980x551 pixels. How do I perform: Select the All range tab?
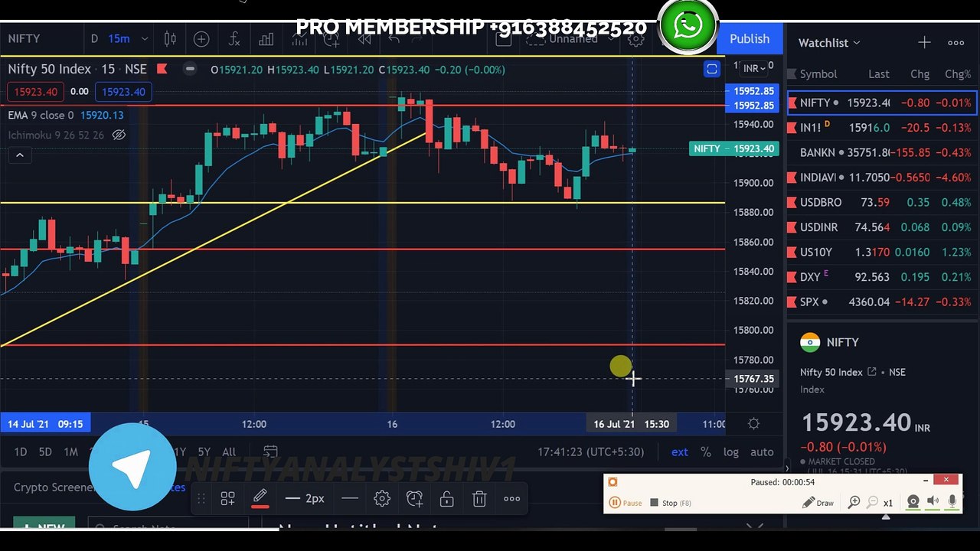pyautogui.click(x=229, y=452)
